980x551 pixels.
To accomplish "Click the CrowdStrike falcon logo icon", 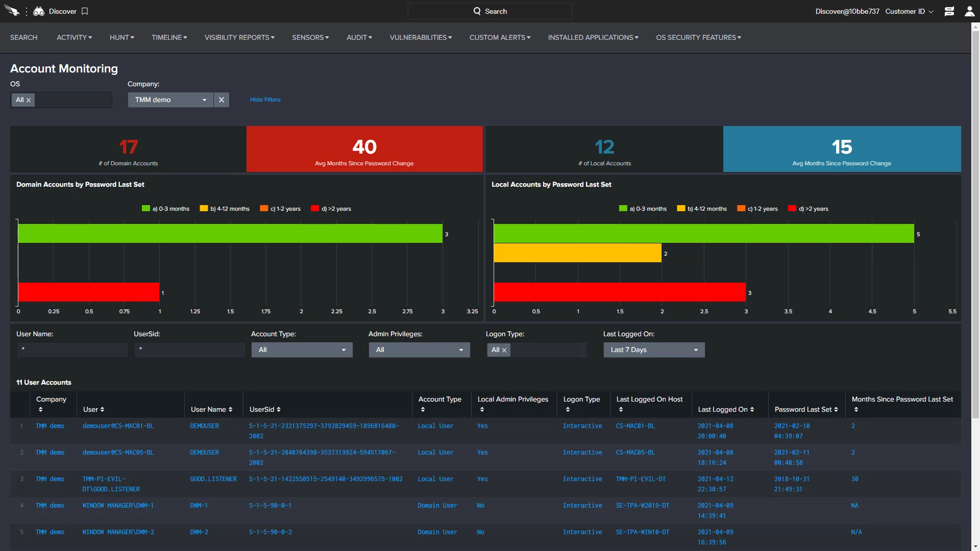I will pyautogui.click(x=12, y=11).
